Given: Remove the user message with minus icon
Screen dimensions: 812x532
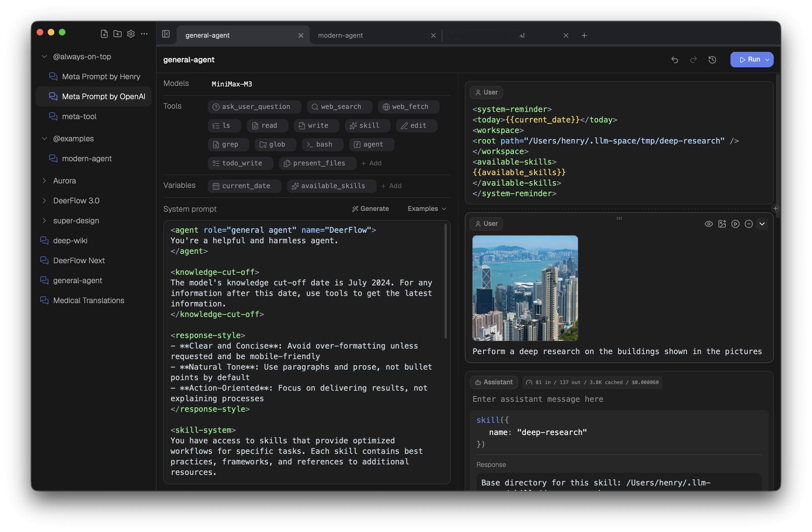Looking at the screenshot, I should click(748, 224).
